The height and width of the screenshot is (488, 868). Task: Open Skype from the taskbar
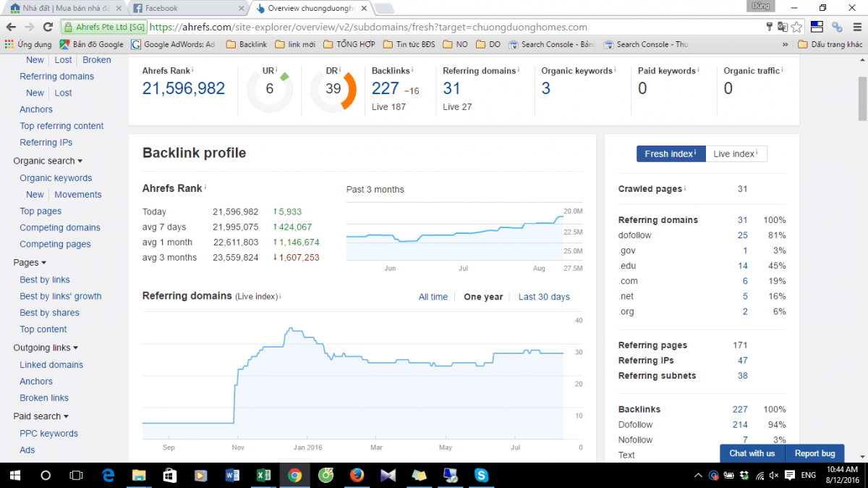click(x=481, y=475)
